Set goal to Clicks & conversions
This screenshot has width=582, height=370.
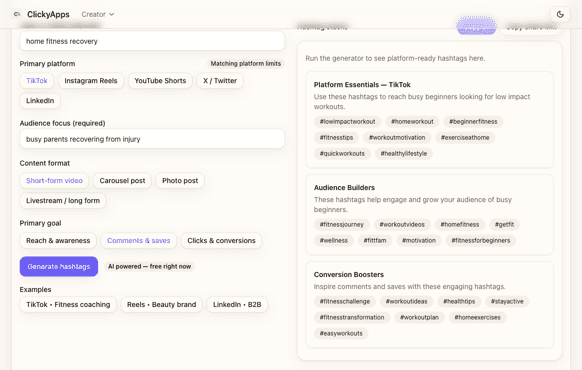pos(221,240)
